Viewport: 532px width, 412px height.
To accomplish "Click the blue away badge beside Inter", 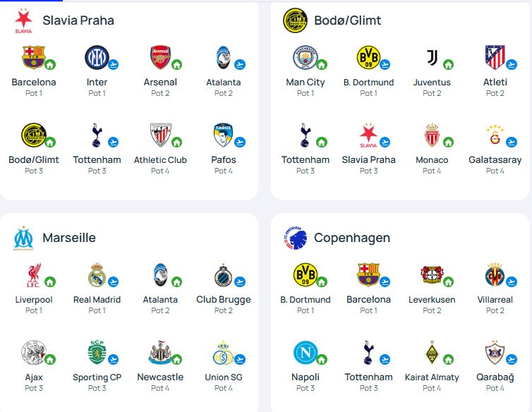I will tap(114, 65).
